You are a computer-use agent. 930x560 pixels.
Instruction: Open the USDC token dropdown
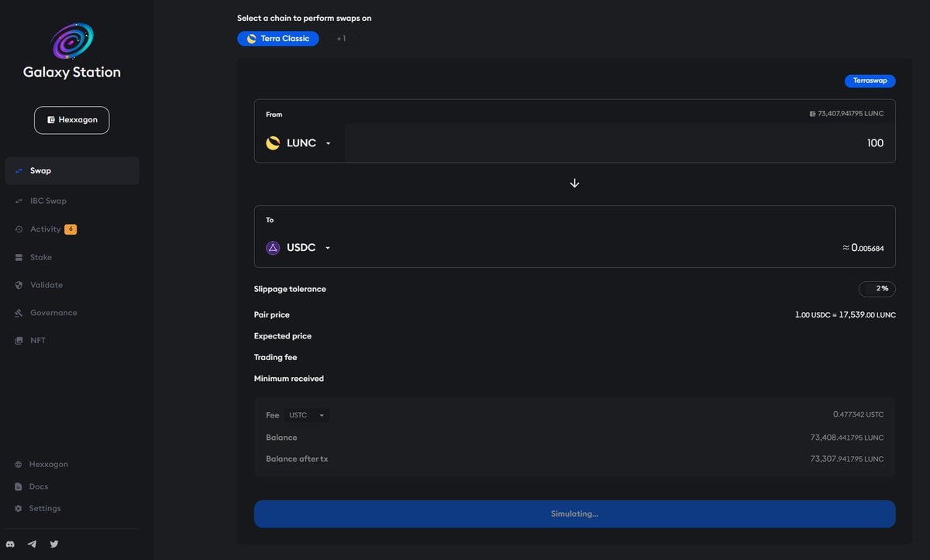point(299,248)
